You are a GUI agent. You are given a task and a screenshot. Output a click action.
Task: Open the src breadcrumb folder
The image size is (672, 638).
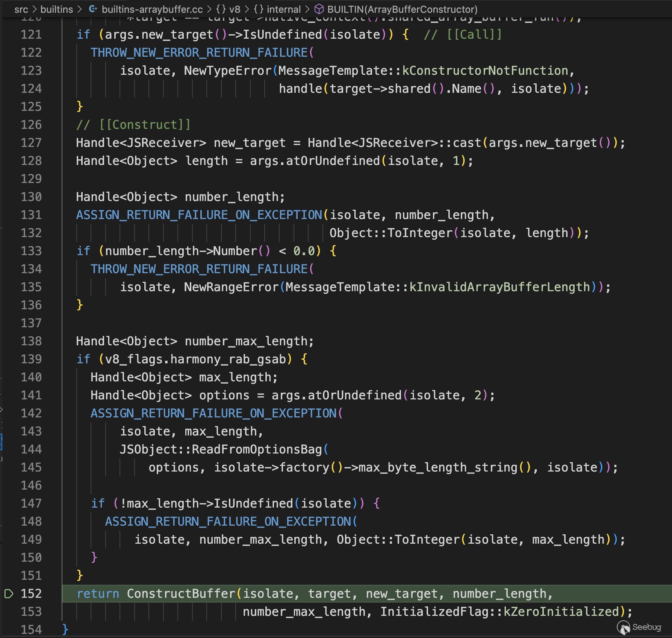[x=21, y=9]
